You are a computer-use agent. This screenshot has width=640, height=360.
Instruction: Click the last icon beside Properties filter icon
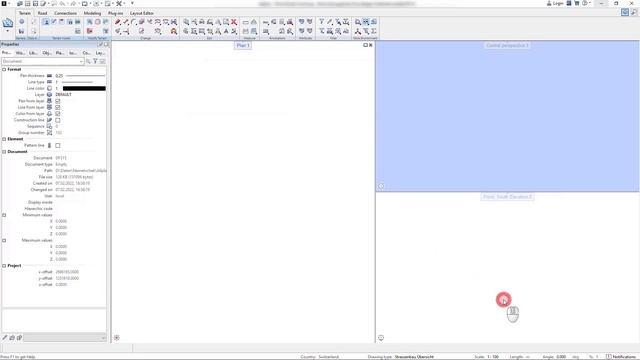pyautogui.click(x=102, y=61)
